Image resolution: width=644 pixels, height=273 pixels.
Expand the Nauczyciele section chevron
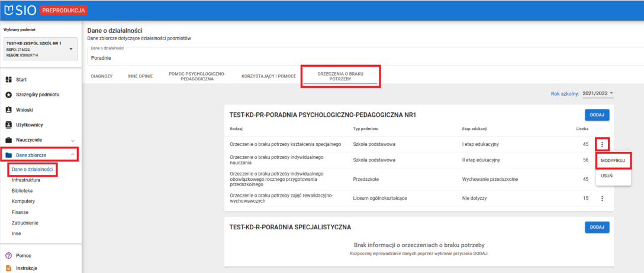coord(72,140)
